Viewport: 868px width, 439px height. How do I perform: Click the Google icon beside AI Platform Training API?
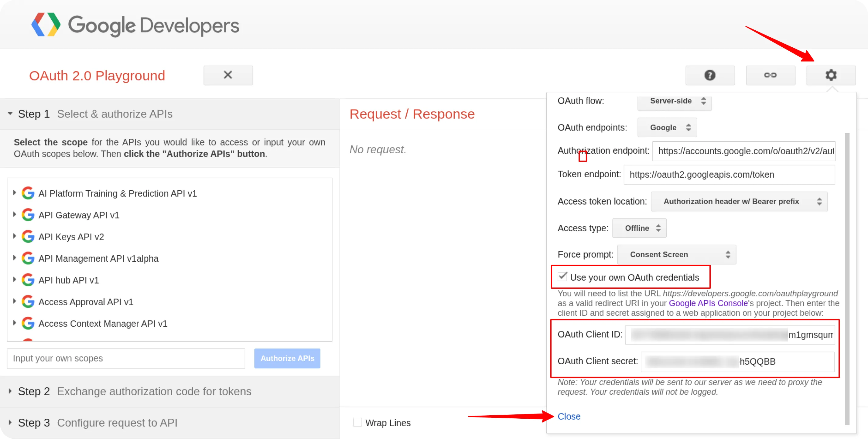28,193
